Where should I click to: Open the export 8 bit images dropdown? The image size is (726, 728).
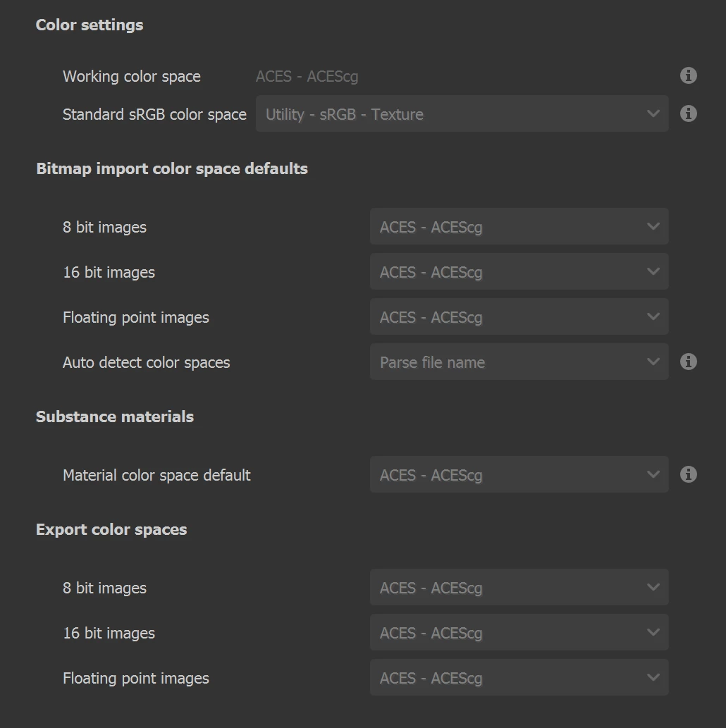(519, 588)
